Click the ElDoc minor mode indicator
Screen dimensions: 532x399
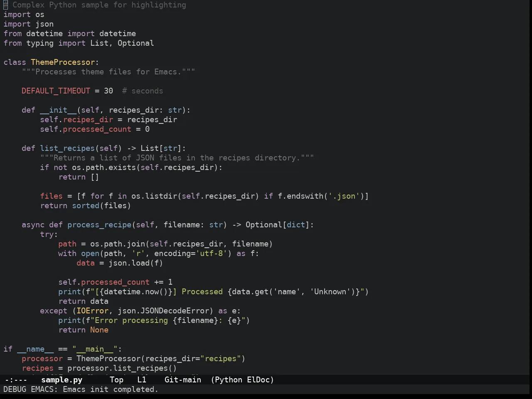click(258, 380)
